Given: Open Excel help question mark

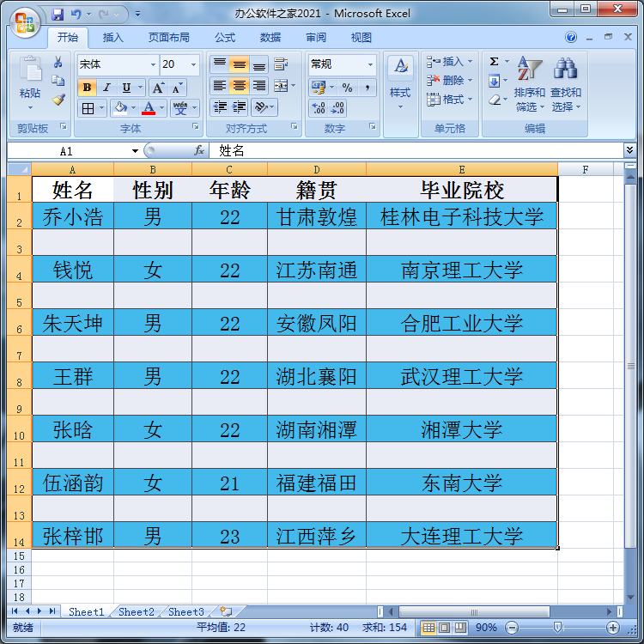Looking at the screenshot, I should [x=571, y=38].
